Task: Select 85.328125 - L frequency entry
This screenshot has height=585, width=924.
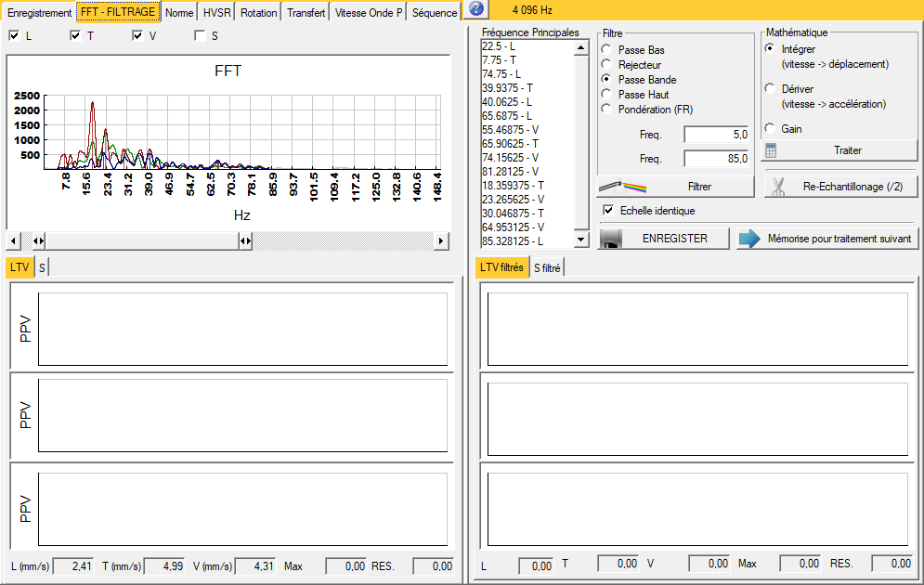Action: [513, 240]
